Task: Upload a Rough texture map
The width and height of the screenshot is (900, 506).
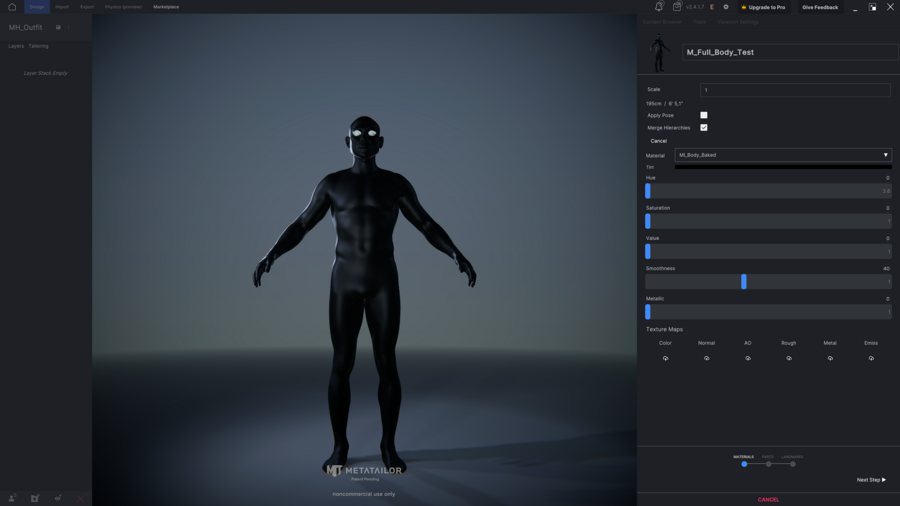Action: point(789,358)
